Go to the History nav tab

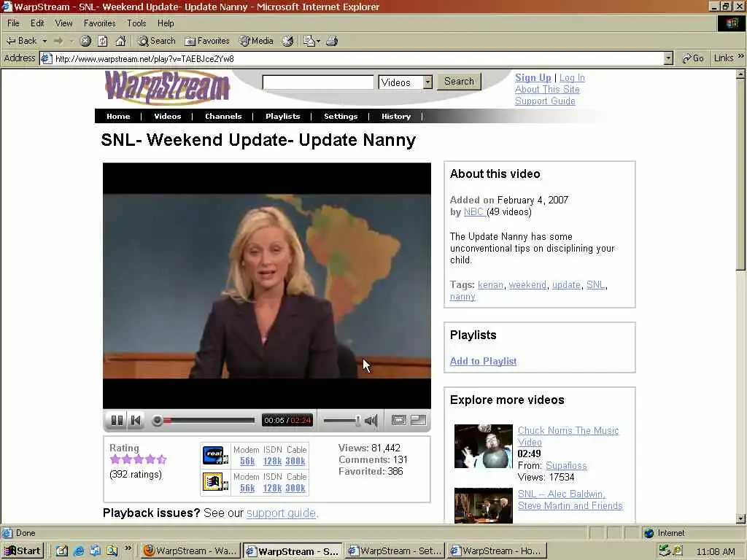pos(396,116)
